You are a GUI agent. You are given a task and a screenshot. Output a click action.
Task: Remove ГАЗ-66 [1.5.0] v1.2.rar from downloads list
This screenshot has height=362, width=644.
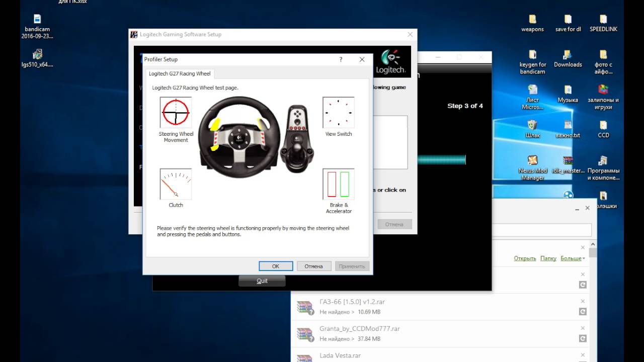(583, 301)
